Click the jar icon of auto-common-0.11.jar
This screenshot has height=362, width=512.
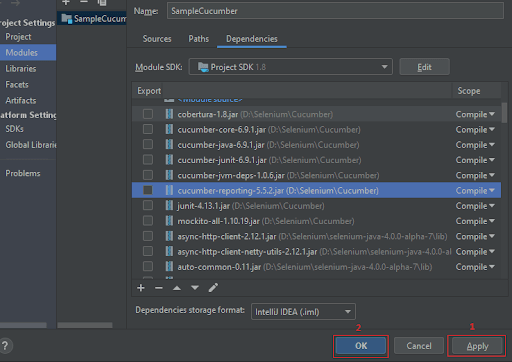pos(169,267)
